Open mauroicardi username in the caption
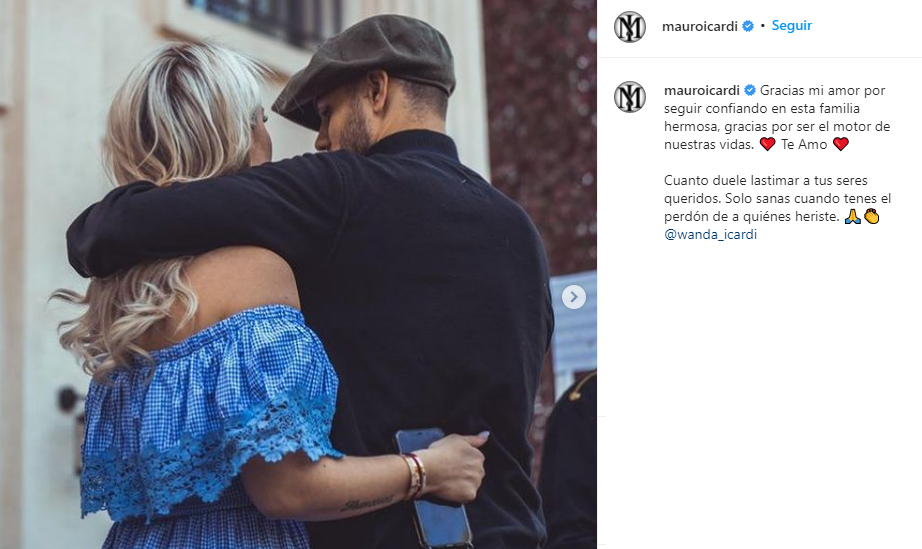 point(701,91)
